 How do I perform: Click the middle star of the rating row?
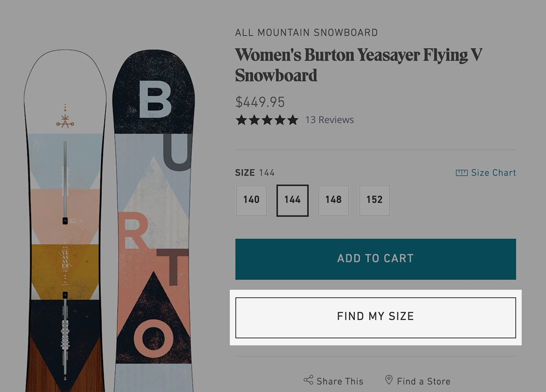click(x=267, y=120)
